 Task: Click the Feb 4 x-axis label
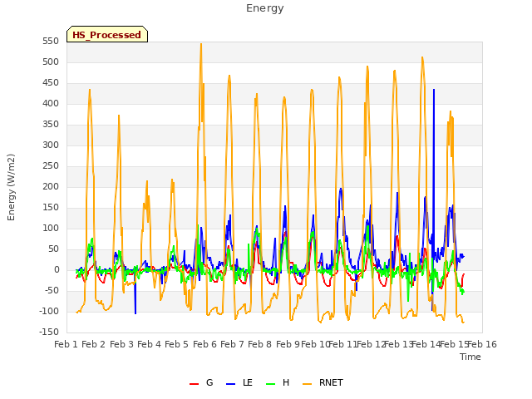[150, 344]
